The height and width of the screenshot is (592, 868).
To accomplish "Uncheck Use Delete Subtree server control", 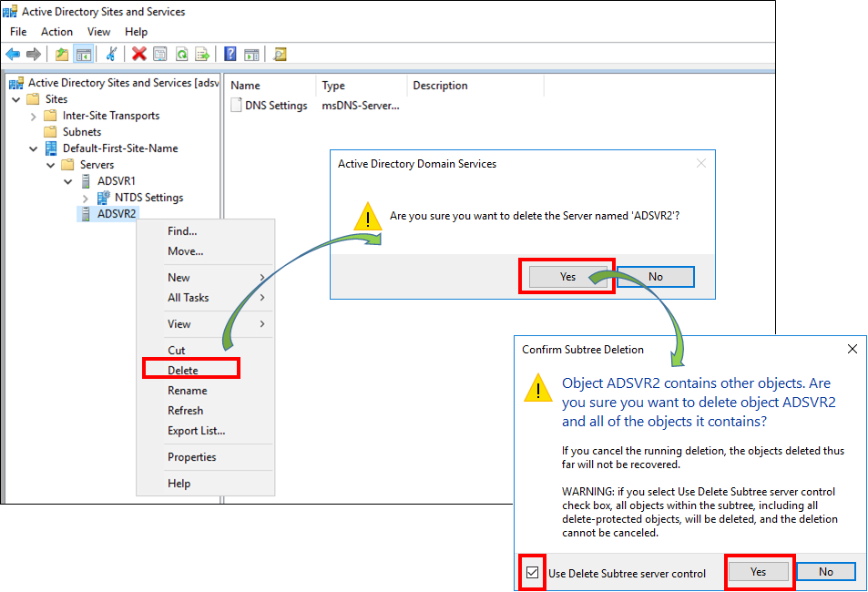I will (533, 573).
